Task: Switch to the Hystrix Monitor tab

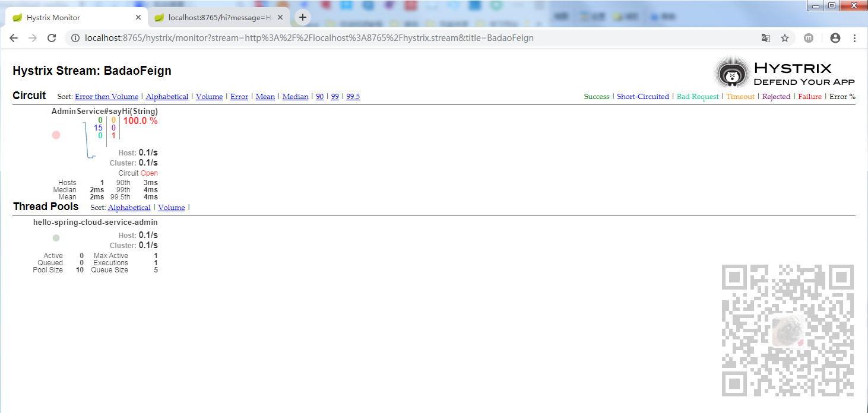Action: [x=75, y=17]
